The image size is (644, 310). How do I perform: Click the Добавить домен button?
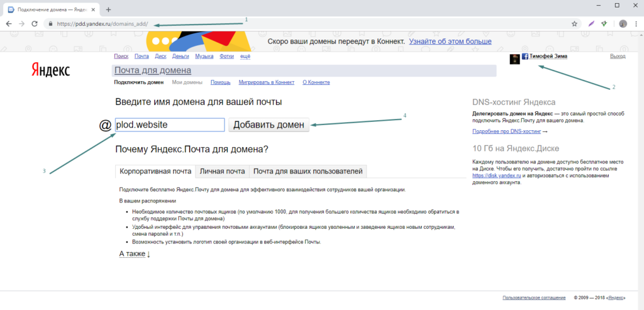click(x=269, y=125)
